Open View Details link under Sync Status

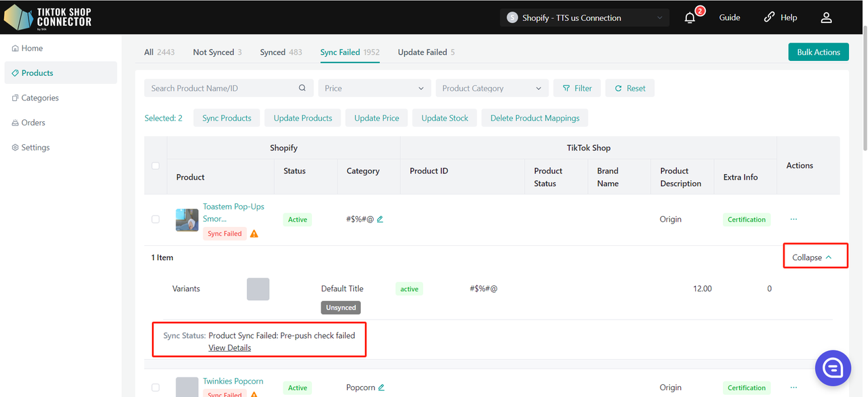point(230,348)
